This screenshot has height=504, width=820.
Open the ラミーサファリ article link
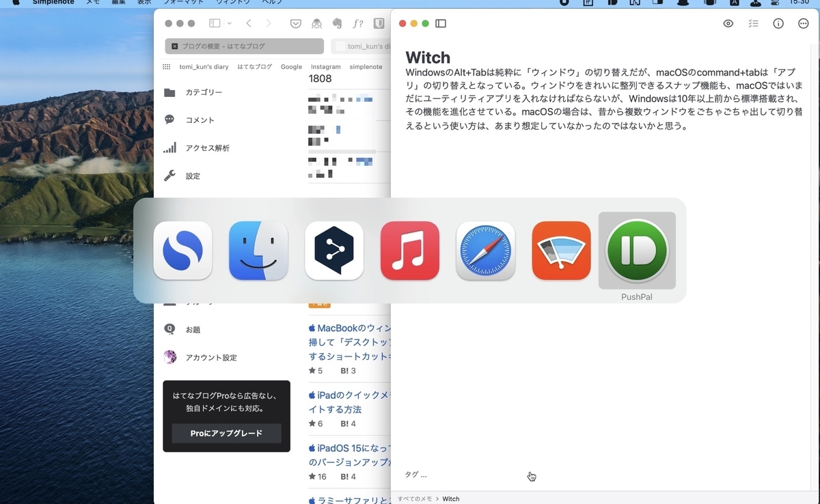tap(350, 500)
